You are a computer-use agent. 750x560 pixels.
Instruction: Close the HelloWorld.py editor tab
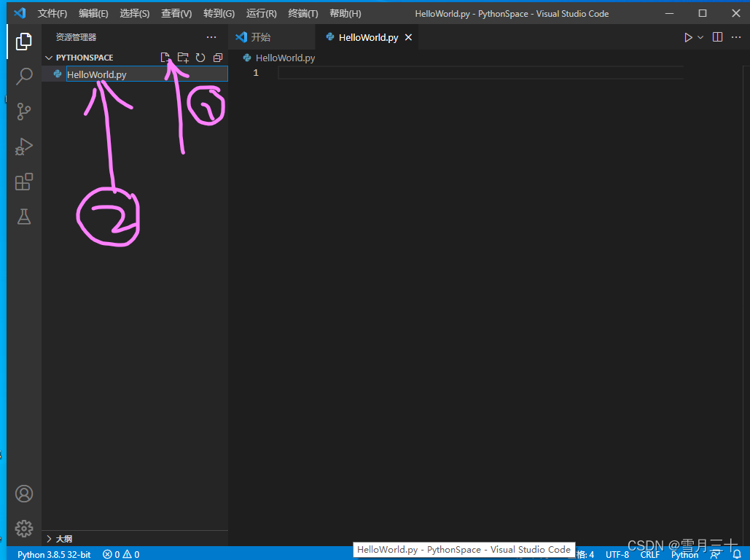click(408, 37)
